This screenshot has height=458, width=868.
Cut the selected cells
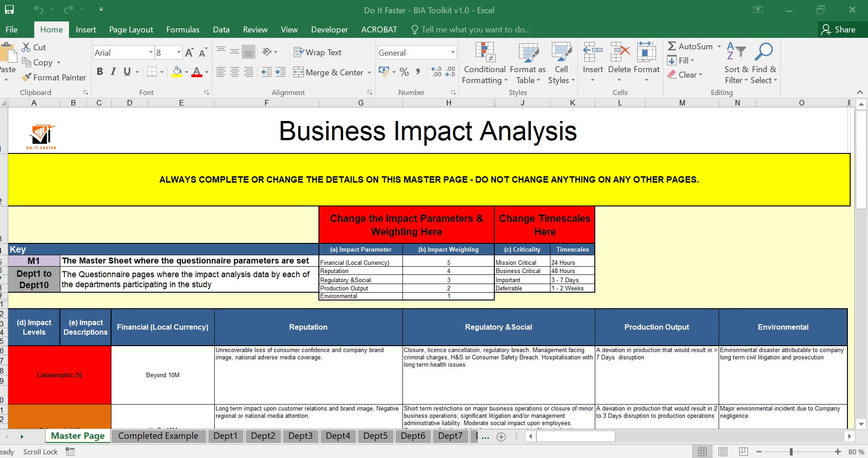(x=34, y=47)
